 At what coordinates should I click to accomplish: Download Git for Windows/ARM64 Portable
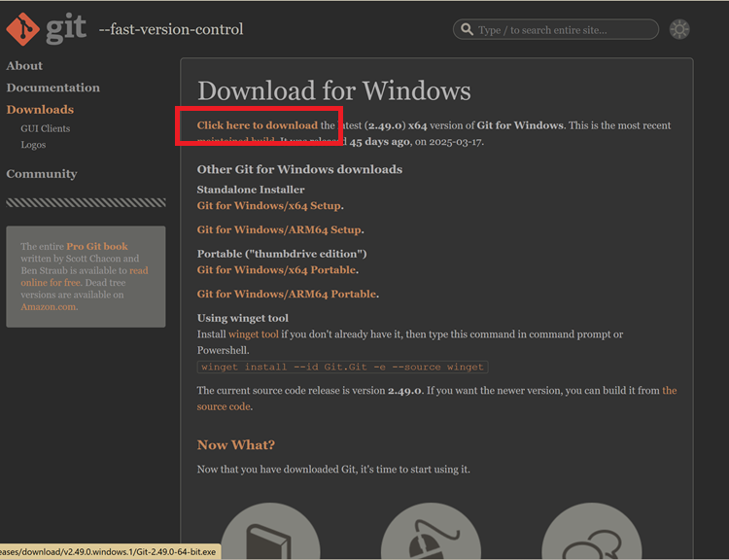click(287, 294)
